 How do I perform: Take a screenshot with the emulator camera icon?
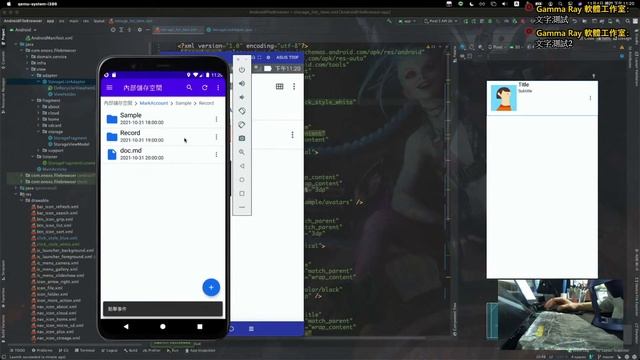coord(242,138)
